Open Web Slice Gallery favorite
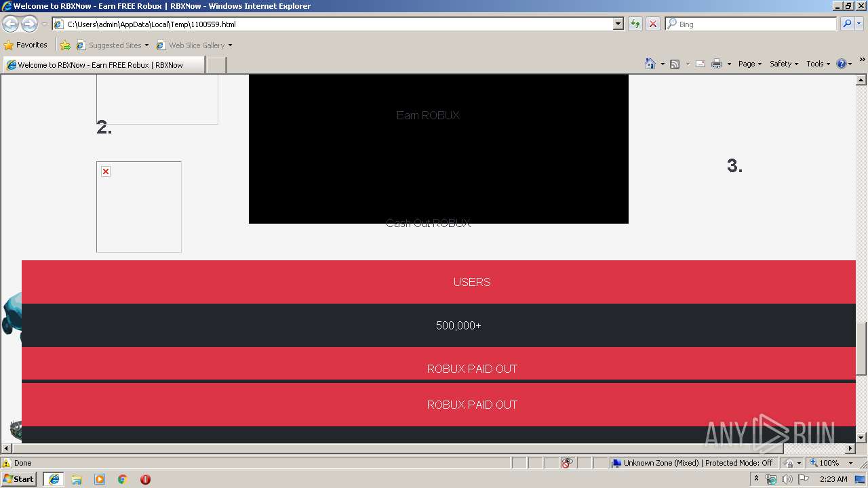This screenshot has height=488, width=868. pyautogui.click(x=194, y=45)
